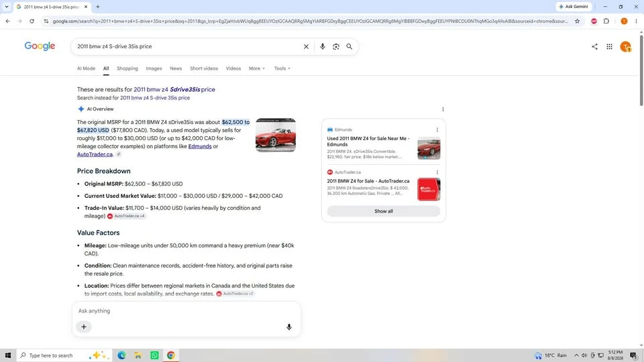
Task: Switch to Short videos tab
Action: [x=204, y=68]
